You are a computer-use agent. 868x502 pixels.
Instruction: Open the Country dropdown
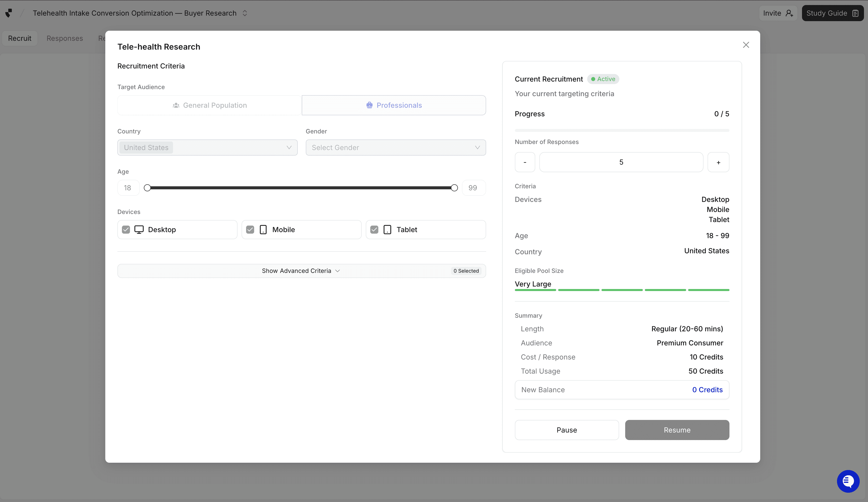point(207,147)
